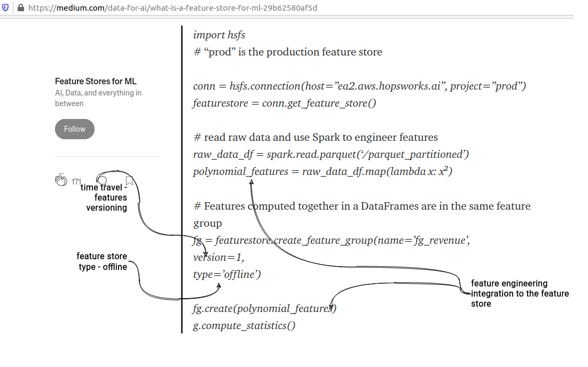
Task: Click the 'version=1,' code line
Action: [x=218, y=258]
